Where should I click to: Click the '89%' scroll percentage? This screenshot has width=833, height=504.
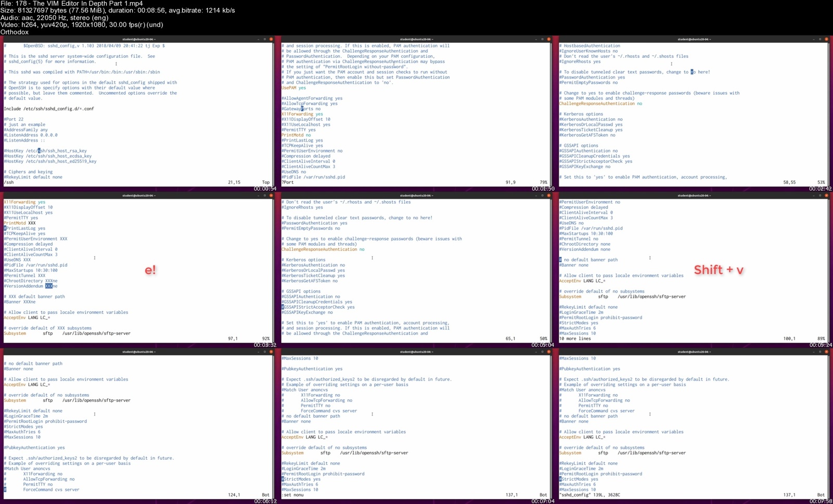click(x=822, y=338)
